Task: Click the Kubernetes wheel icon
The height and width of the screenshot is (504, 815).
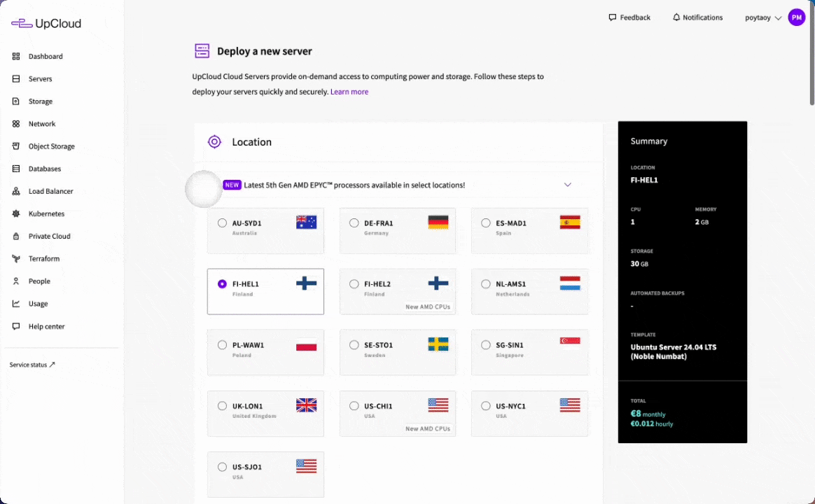Action: coord(16,213)
